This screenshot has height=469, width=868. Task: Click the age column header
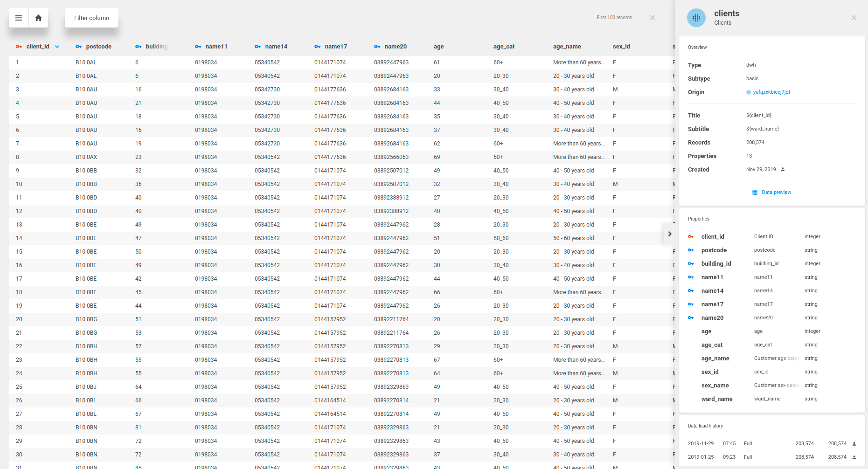pyautogui.click(x=438, y=47)
